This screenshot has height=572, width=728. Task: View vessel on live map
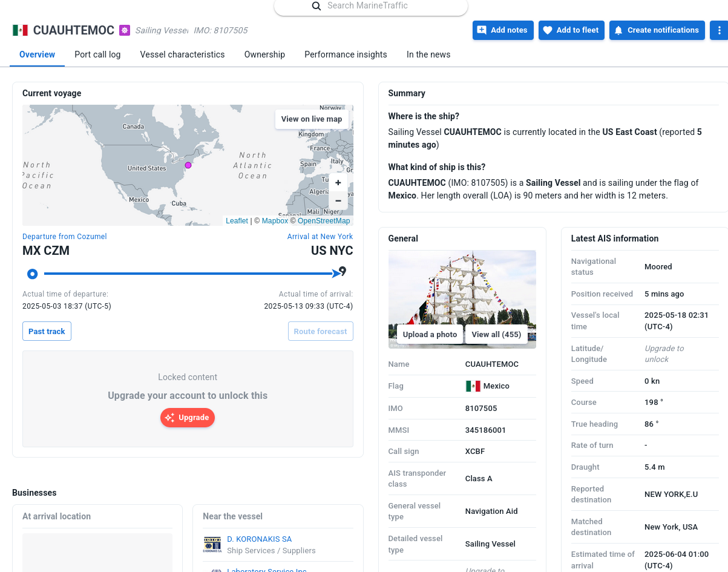coord(312,119)
